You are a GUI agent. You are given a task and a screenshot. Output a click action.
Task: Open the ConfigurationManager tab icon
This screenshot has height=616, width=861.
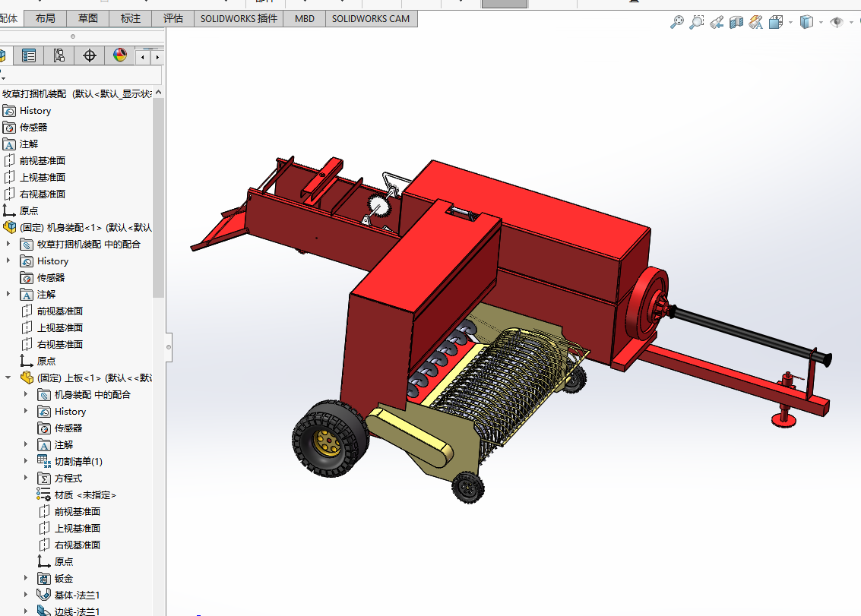point(59,55)
